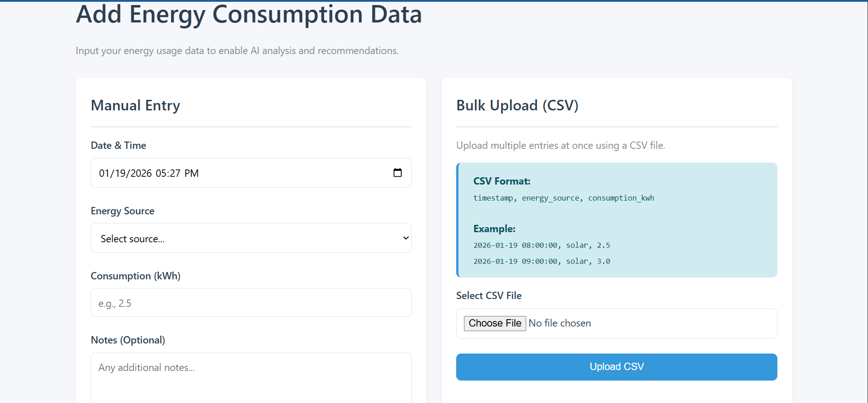868x403 pixels.
Task: Click the second CSV example row
Action: click(x=542, y=261)
